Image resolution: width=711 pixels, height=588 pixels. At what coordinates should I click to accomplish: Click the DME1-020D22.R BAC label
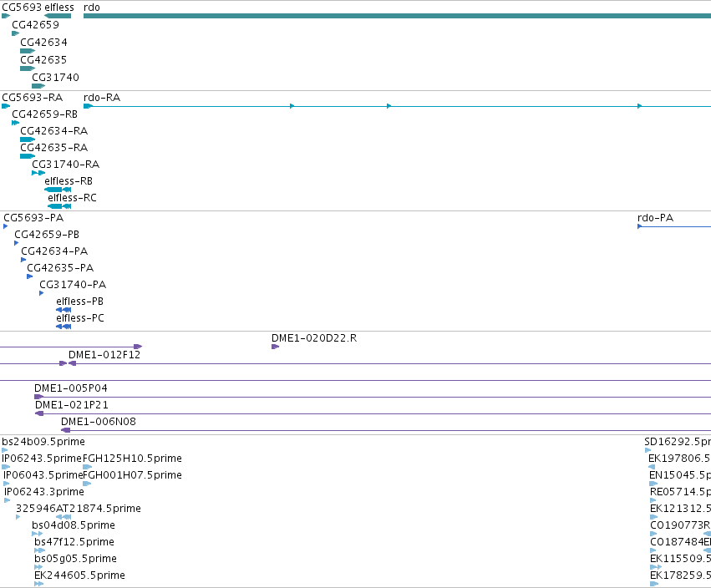pyautogui.click(x=314, y=338)
